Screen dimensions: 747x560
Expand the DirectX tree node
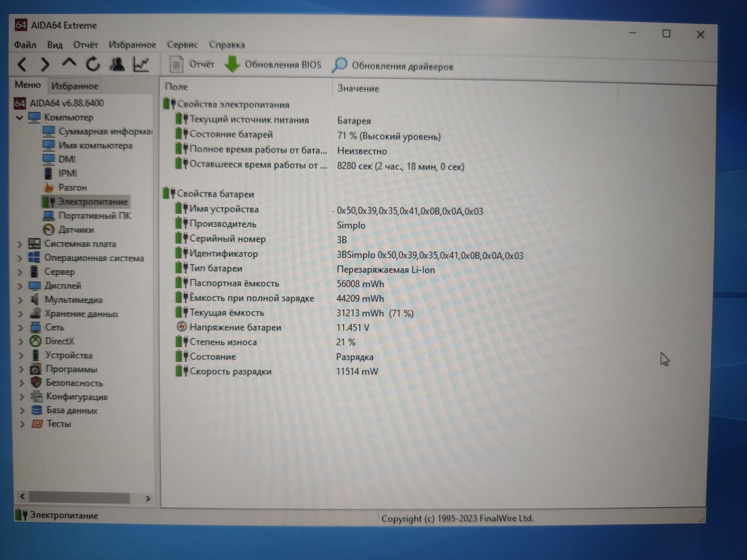coord(21,342)
